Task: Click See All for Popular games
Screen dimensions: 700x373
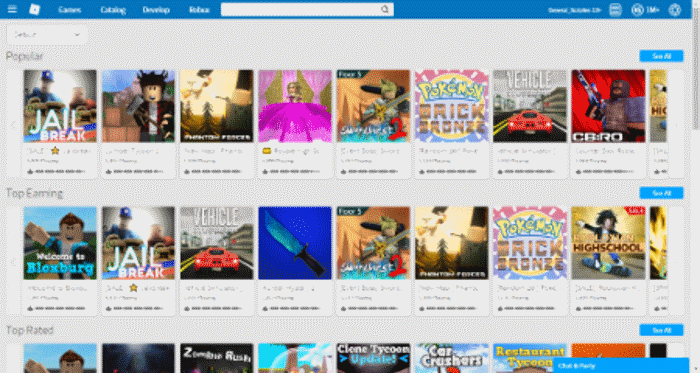Action: [661, 56]
